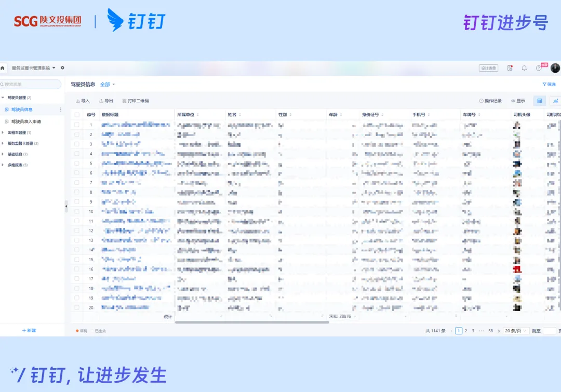The height and width of the screenshot is (392, 561).
Task: Open the 数据标题 link in row 4
Action: click(x=133, y=154)
